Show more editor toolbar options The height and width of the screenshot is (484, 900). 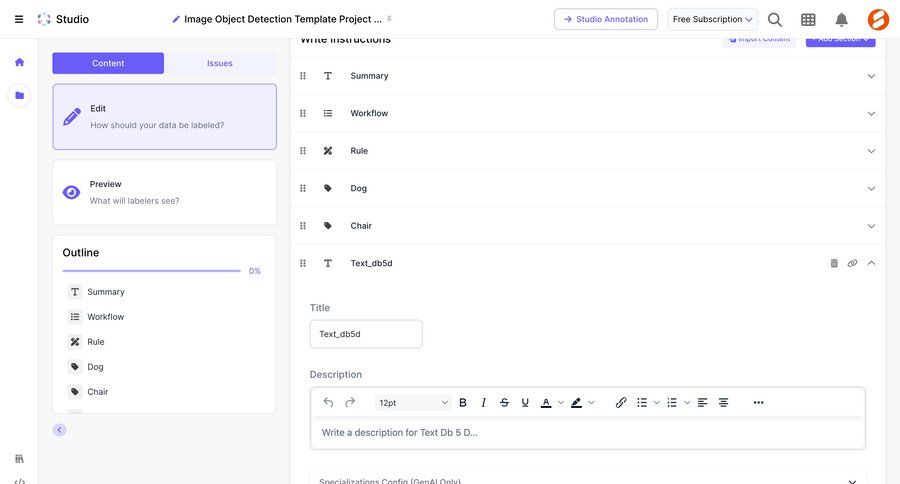click(x=758, y=402)
